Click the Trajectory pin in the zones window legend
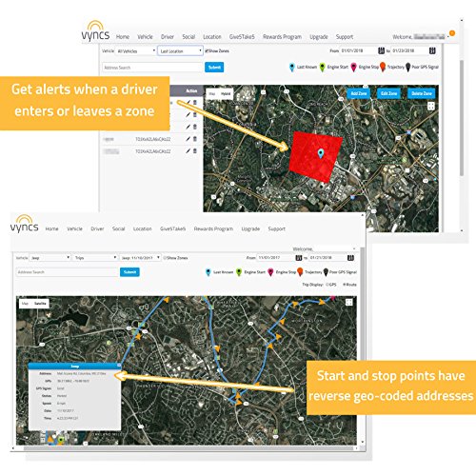 pyautogui.click(x=383, y=67)
